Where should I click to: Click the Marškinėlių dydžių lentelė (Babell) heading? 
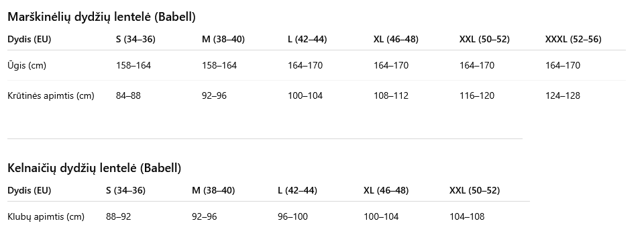coord(101,17)
